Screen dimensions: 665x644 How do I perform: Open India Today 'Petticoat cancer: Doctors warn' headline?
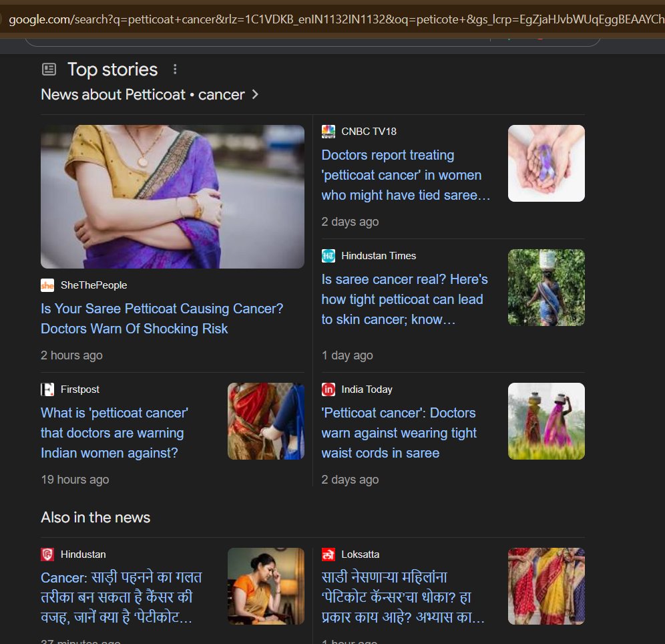pyautogui.click(x=399, y=433)
